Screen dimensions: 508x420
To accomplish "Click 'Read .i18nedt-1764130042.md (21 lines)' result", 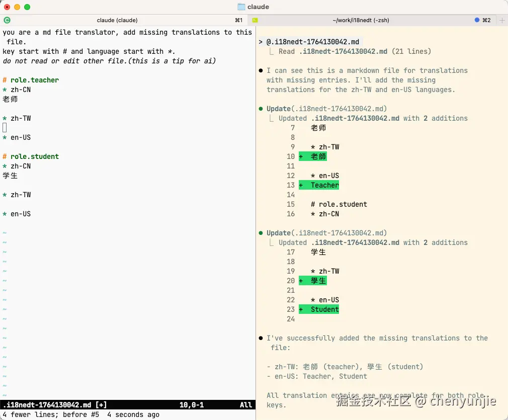I will 355,51.
